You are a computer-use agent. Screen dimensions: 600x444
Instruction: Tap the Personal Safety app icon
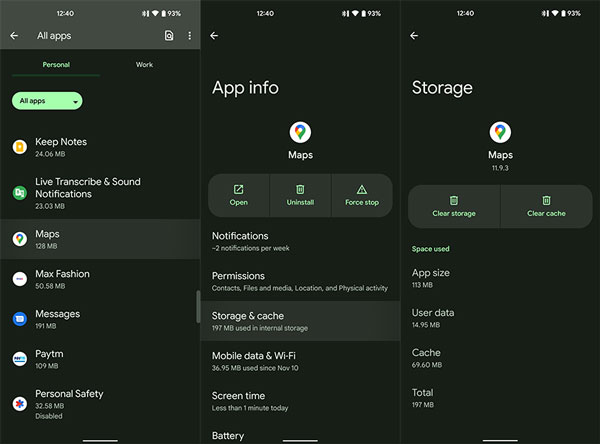tap(20, 403)
